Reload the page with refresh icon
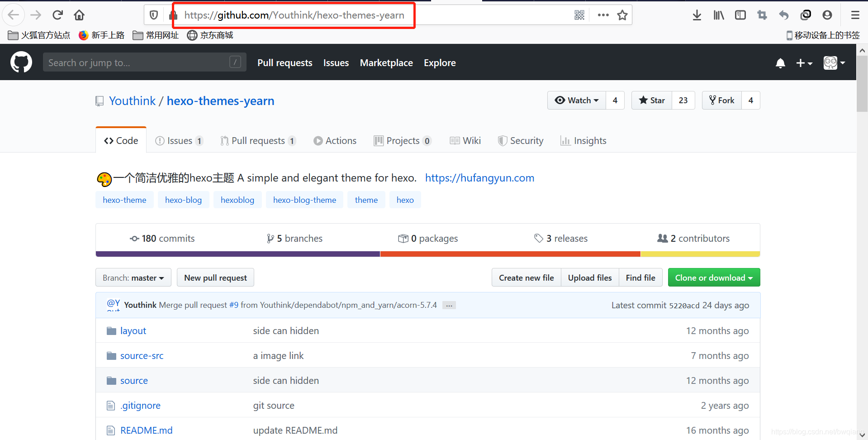The width and height of the screenshot is (868, 440). [57, 15]
